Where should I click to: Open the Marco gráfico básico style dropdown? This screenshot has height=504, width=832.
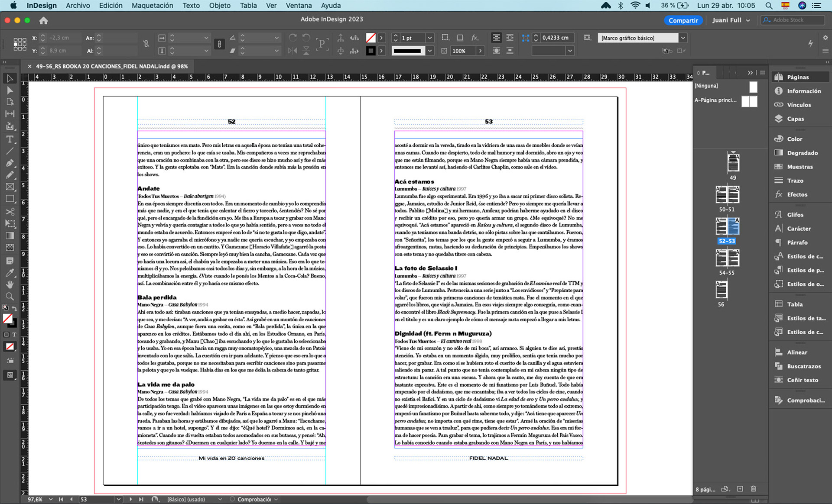click(683, 38)
